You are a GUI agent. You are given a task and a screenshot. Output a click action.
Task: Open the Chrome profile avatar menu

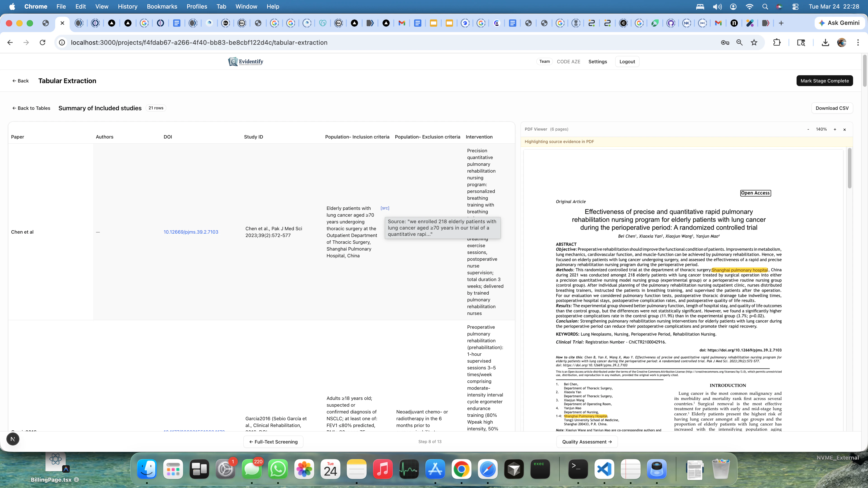point(841,42)
